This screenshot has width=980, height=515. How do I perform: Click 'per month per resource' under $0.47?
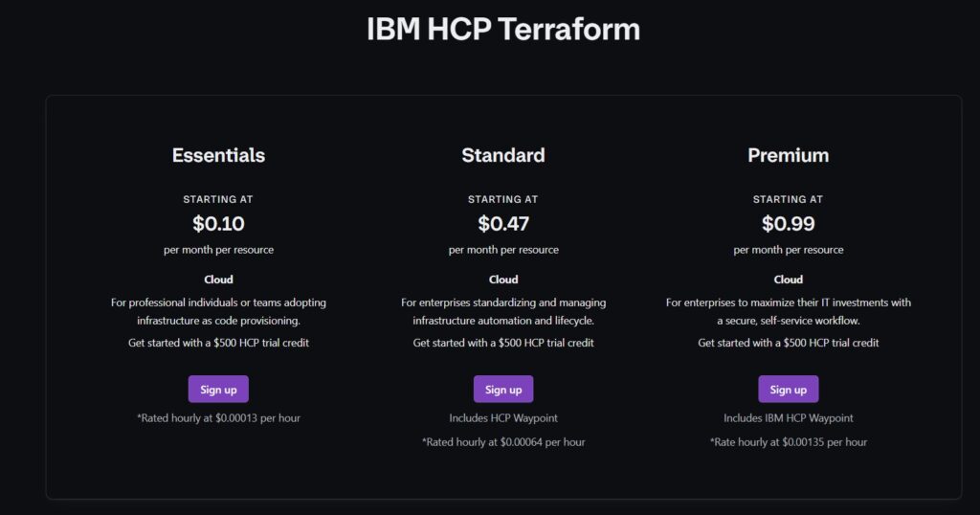coord(503,250)
